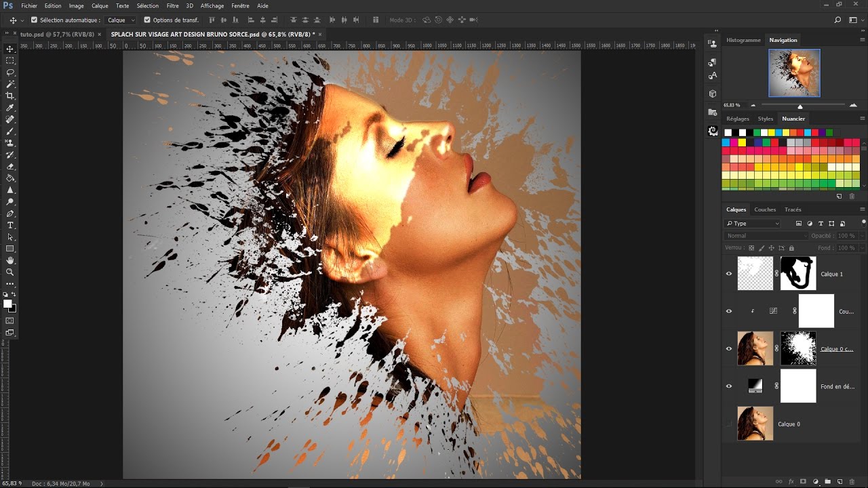The image size is (868, 488).
Task: Switch to the Couches tab
Action: pos(765,209)
